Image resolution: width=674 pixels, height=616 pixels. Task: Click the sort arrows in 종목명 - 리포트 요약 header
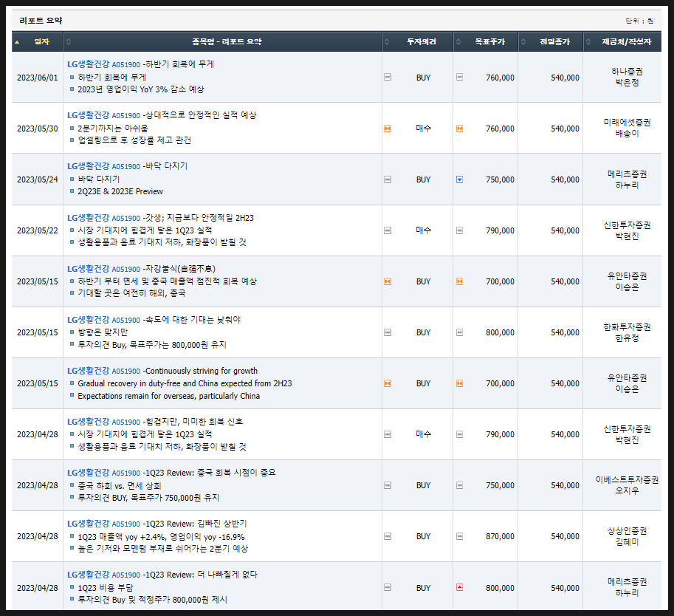click(x=69, y=41)
